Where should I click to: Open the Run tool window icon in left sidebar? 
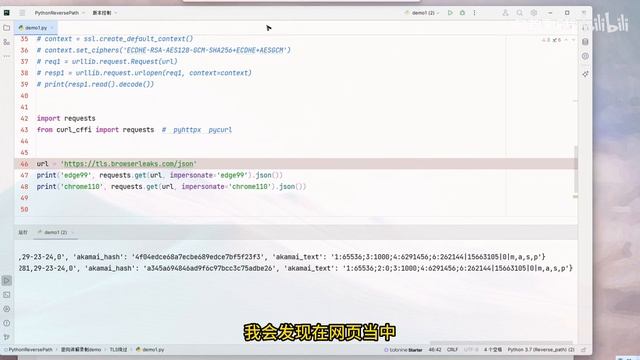pos(7,280)
